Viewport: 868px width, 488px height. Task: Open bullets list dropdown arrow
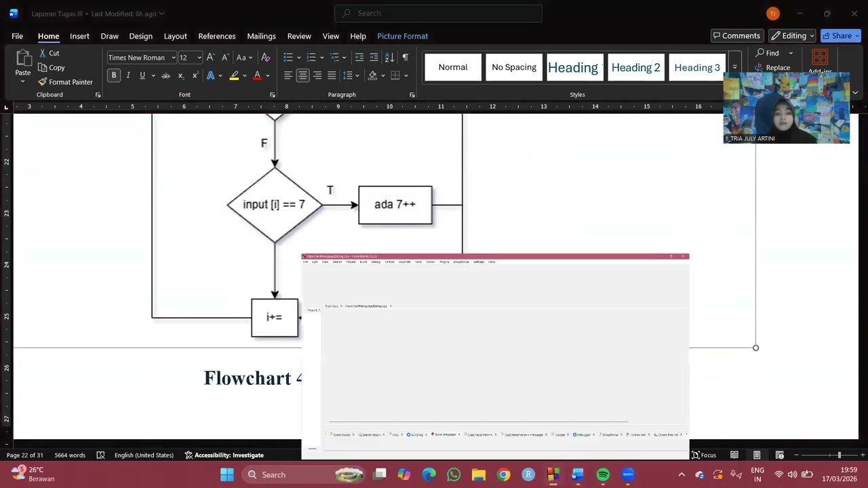299,58
